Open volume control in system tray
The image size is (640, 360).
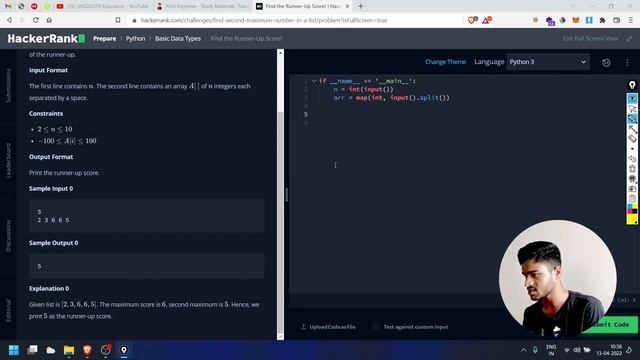click(577, 350)
